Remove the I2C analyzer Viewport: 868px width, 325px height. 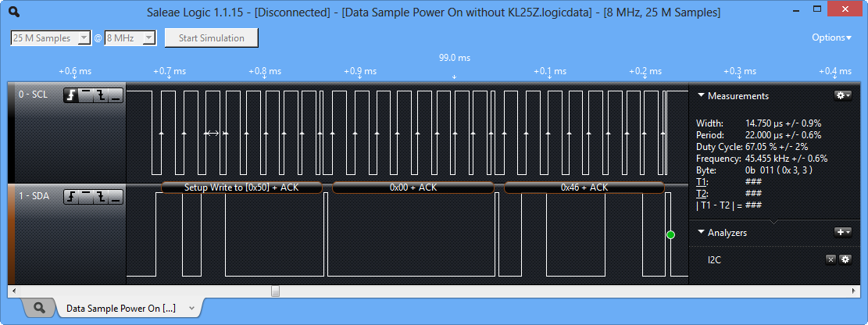click(830, 259)
